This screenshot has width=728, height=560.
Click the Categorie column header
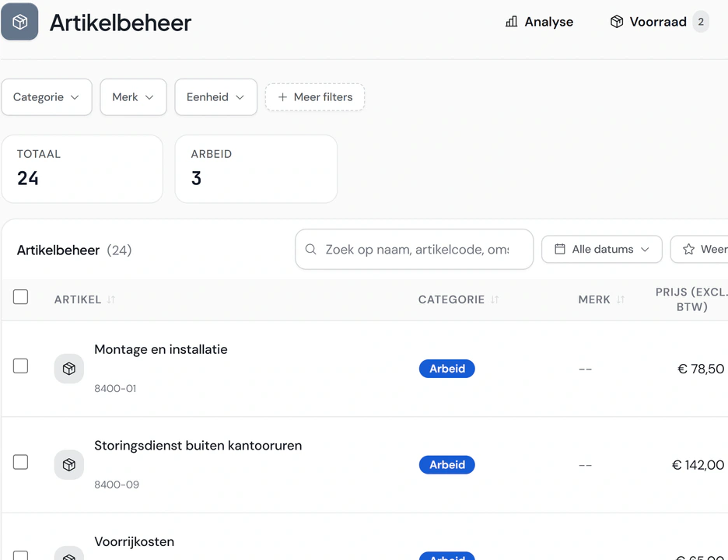451,299
